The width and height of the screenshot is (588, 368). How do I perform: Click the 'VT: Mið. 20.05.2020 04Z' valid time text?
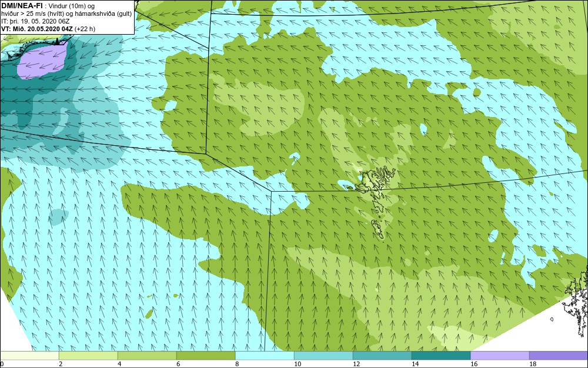[x=38, y=28]
